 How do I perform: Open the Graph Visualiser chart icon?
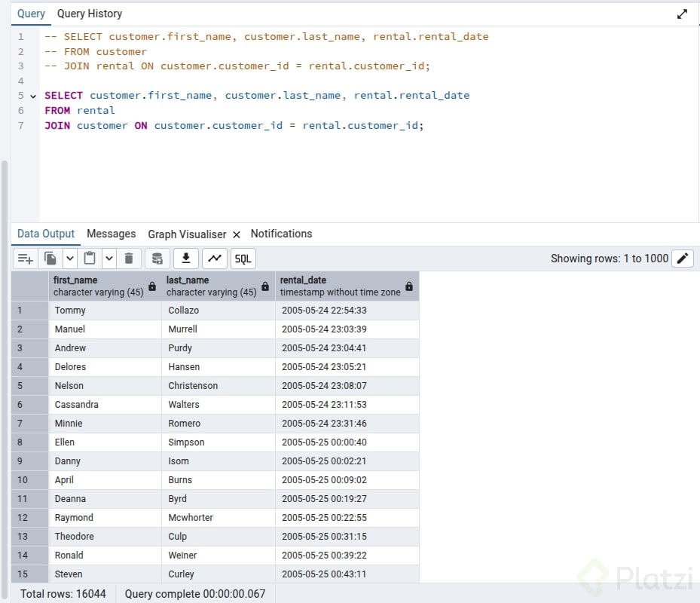coord(215,259)
